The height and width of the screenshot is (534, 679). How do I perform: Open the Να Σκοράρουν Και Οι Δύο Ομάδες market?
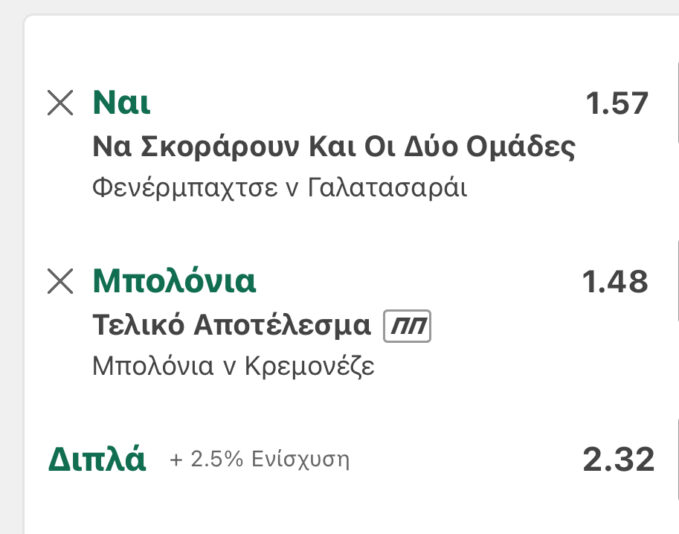coord(334,147)
